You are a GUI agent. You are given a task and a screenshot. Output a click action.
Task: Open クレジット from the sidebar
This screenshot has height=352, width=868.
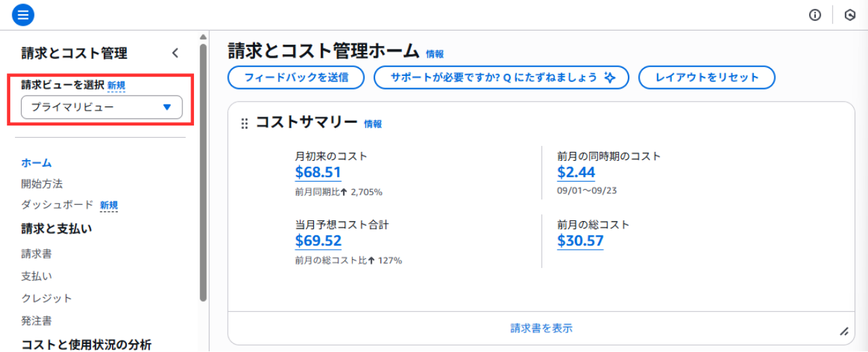47,298
